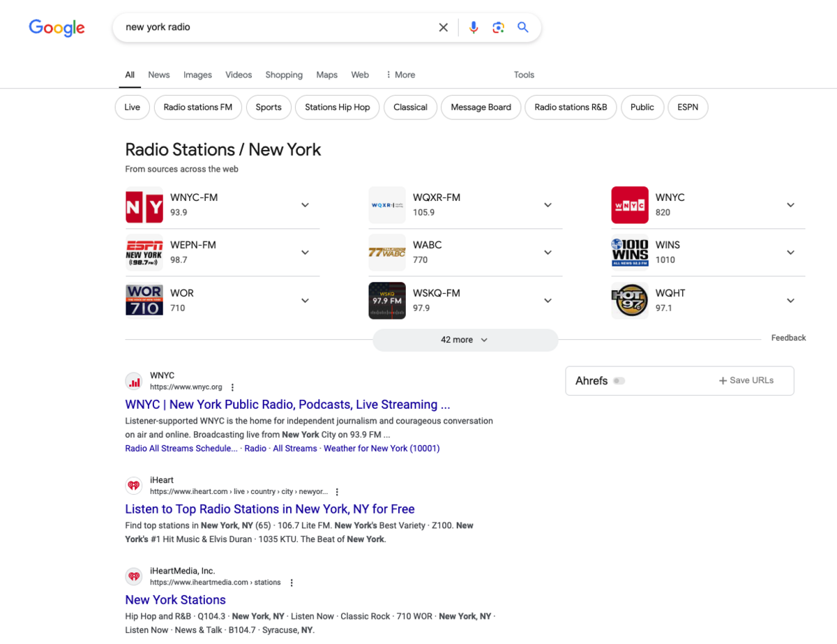Select the All results tab

130,75
